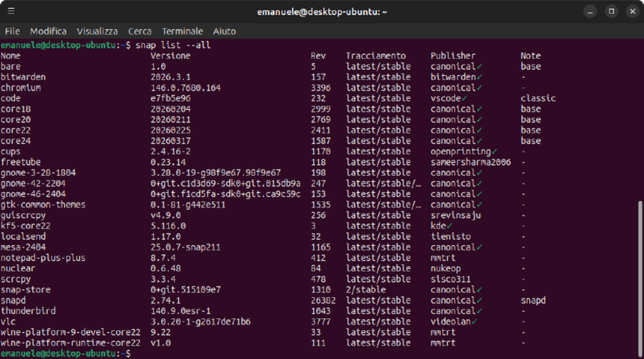Click the 'code' snap name
The image size is (644, 359).
pyautogui.click(x=11, y=99)
